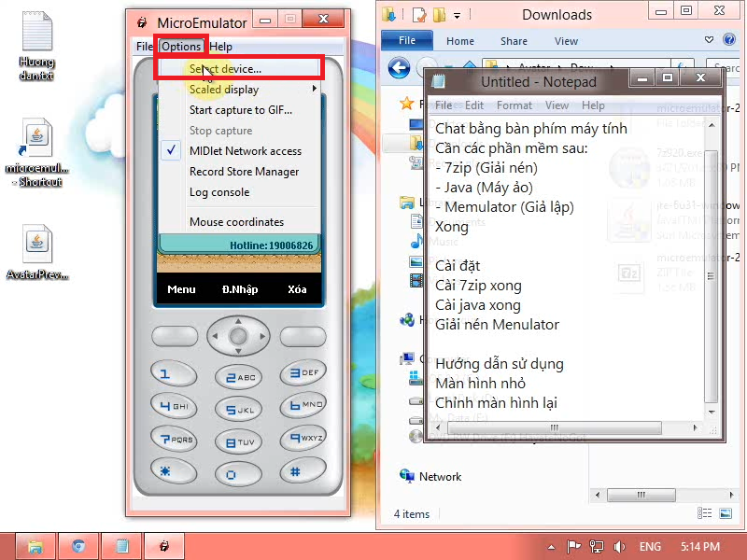Viewport: 747px width, 560px height.
Task: Click the ENG language indicator
Action: [650, 546]
